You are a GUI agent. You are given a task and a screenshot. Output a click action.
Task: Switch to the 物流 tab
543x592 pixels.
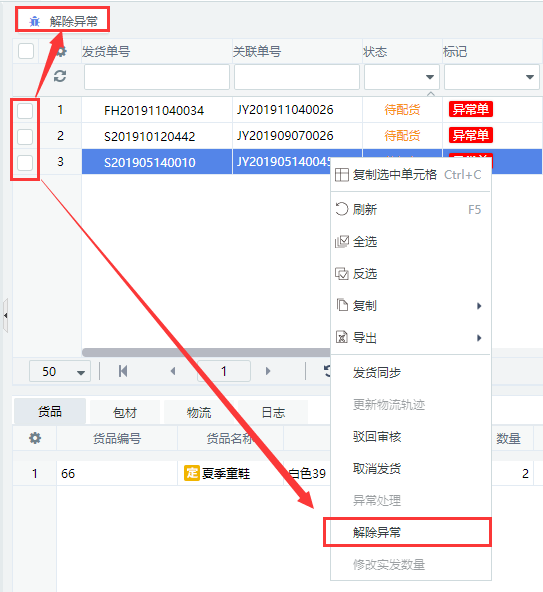click(x=199, y=412)
